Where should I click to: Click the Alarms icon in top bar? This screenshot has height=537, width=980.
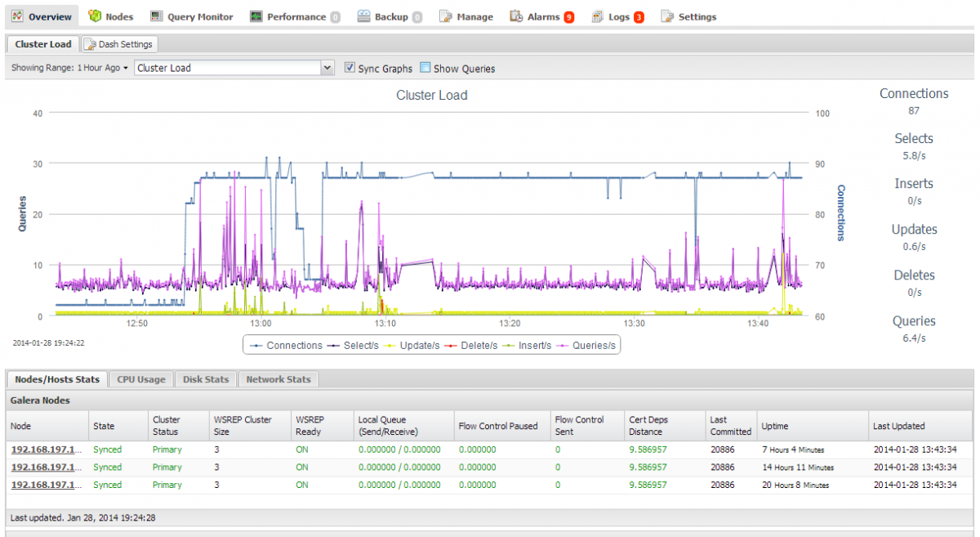point(516,16)
